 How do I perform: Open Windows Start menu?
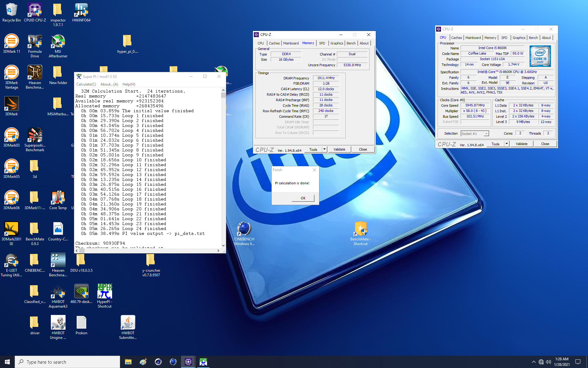point(7,362)
